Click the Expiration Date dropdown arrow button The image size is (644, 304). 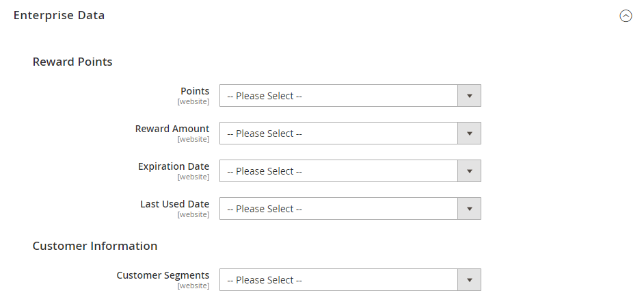click(x=470, y=171)
